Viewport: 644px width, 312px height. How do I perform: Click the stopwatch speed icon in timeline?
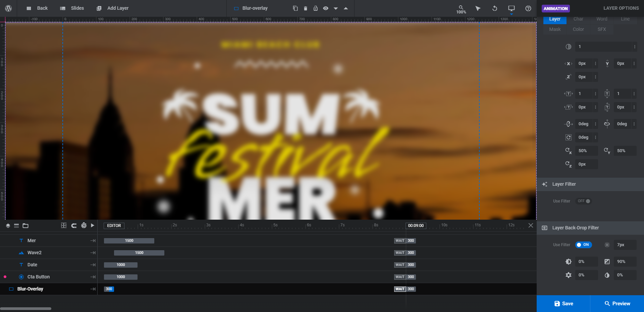(x=84, y=226)
